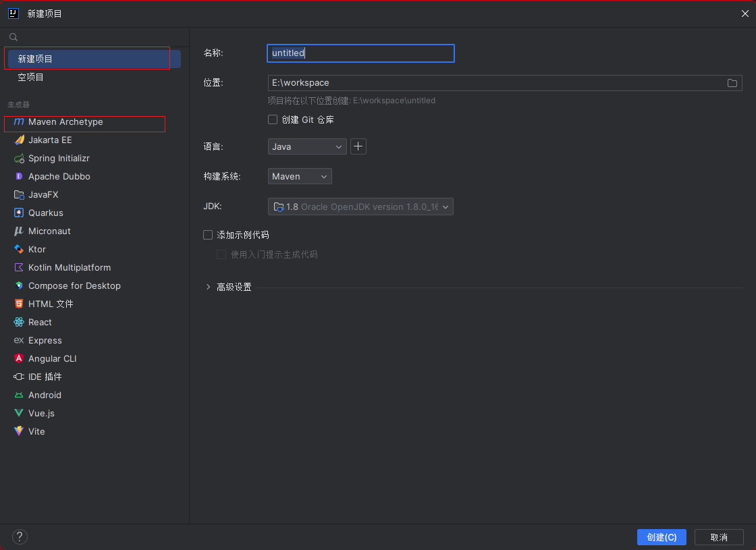
Task: Click the Apache Dubbo icon
Action: pos(19,176)
